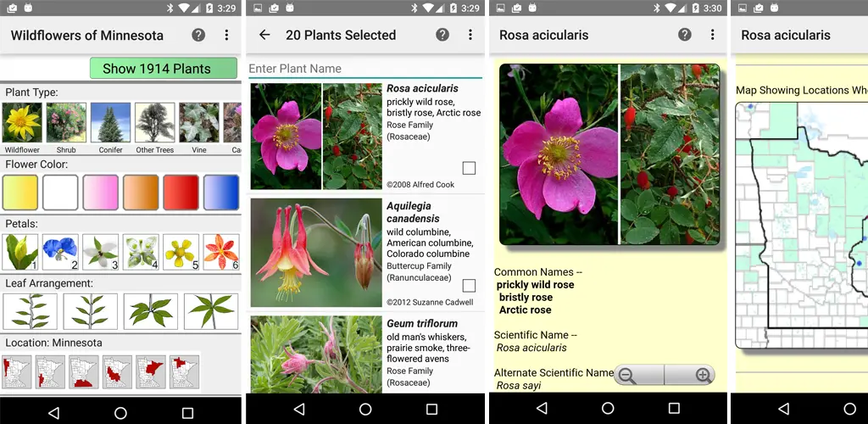Image resolution: width=868 pixels, height=424 pixels.
Task: Select first Minnesota location map, west edge red
Action: (x=17, y=372)
